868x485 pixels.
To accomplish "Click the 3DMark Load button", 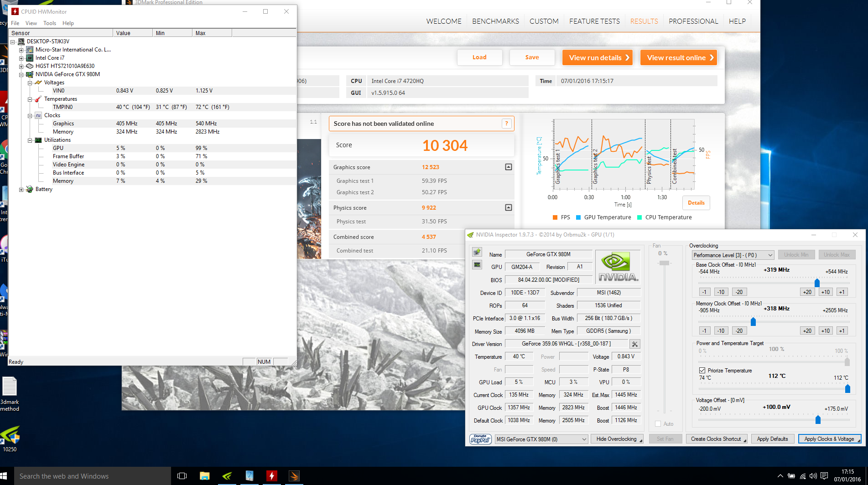I will pos(479,57).
